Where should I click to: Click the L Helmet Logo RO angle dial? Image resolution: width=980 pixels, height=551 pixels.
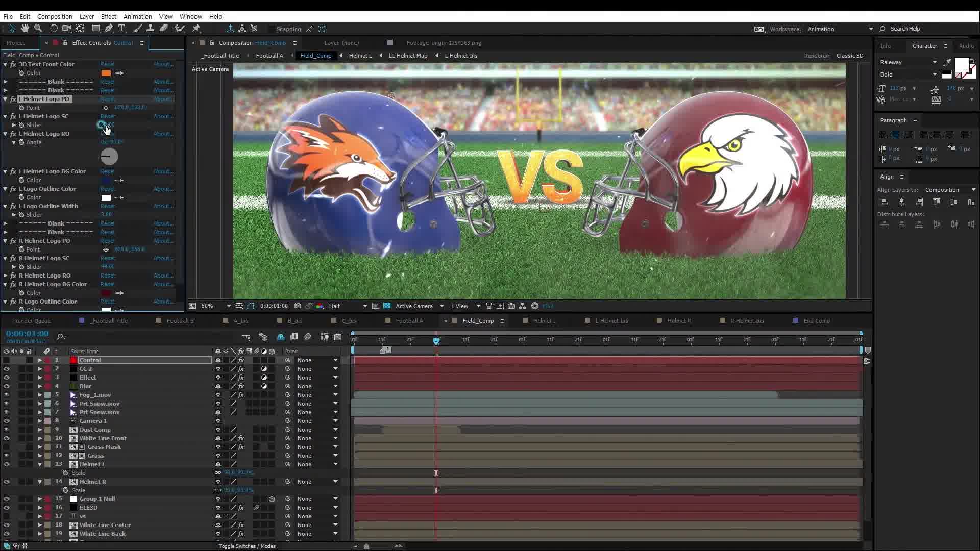(109, 157)
